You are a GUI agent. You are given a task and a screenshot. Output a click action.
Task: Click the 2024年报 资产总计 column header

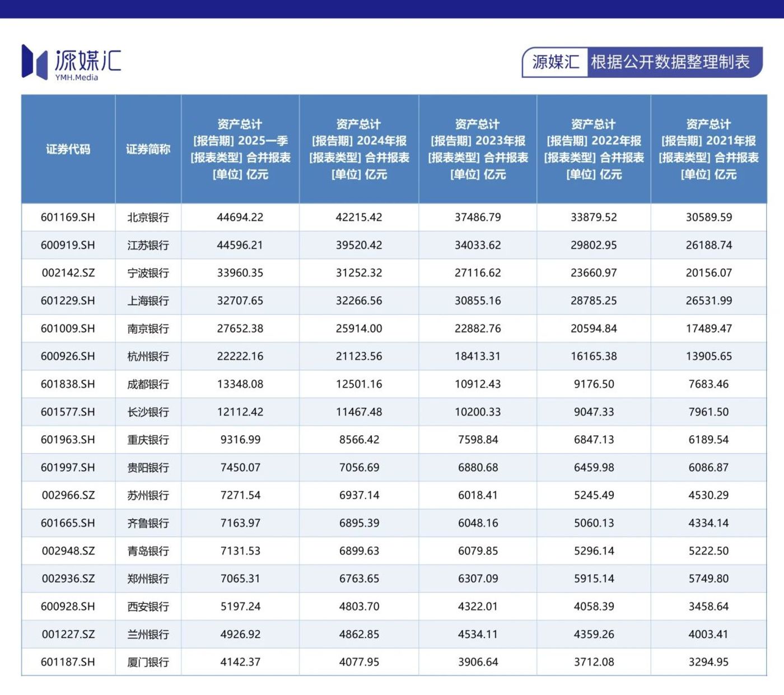pos(359,149)
